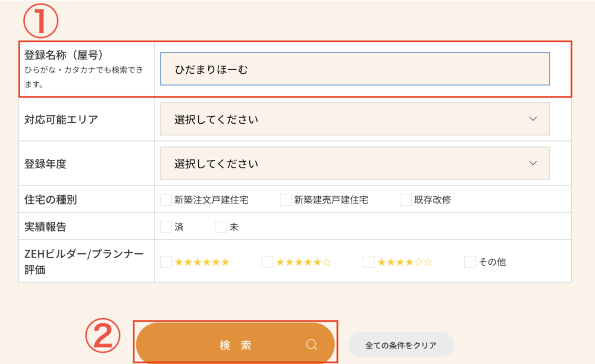Image resolution: width=595 pixels, height=364 pixels.
Task: Check the 新築注文戸建住宅 checkbox
Action: (x=166, y=200)
